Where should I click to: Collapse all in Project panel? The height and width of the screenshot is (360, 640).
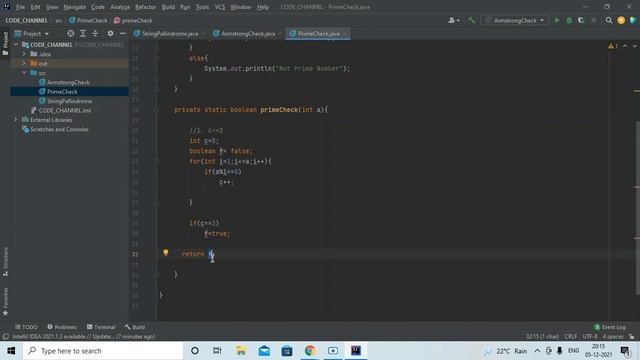(x=95, y=33)
